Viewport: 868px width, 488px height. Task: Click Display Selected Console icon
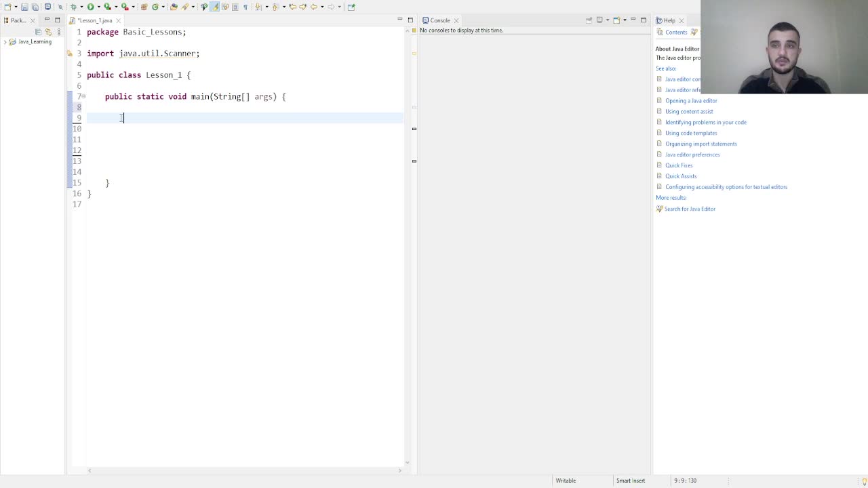click(x=599, y=20)
